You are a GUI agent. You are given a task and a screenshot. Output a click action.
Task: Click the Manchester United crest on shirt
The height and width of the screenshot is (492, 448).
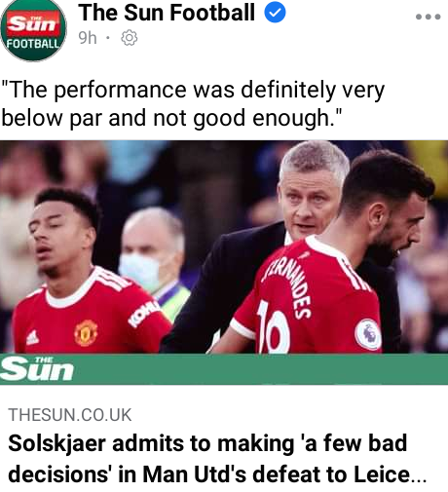(86, 332)
